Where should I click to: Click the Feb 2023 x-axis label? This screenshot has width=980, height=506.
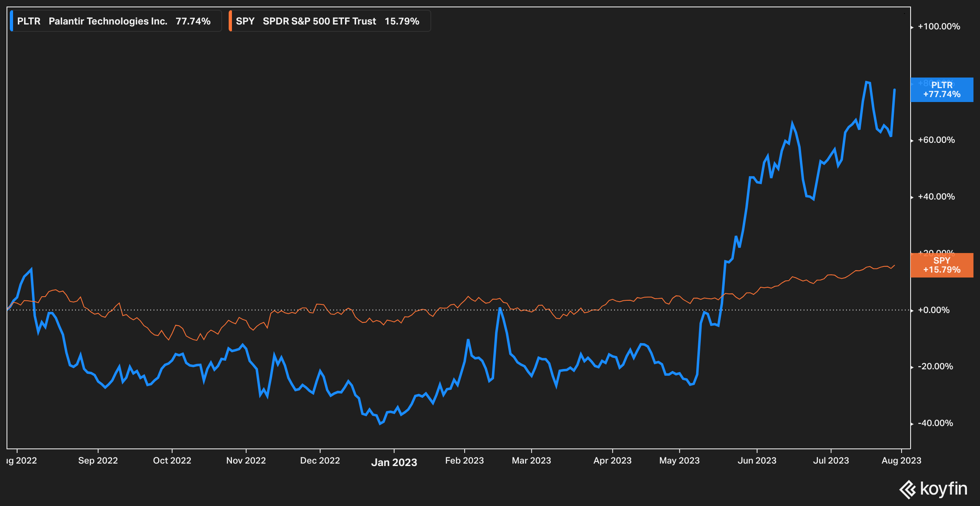pyautogui.click(x=464, y=461)
